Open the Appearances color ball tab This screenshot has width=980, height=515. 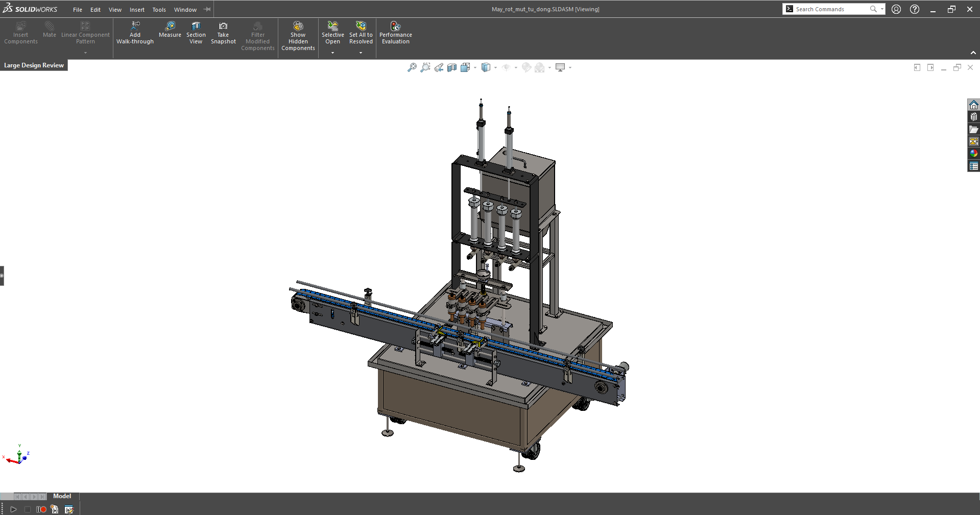(x=973, y=154)
